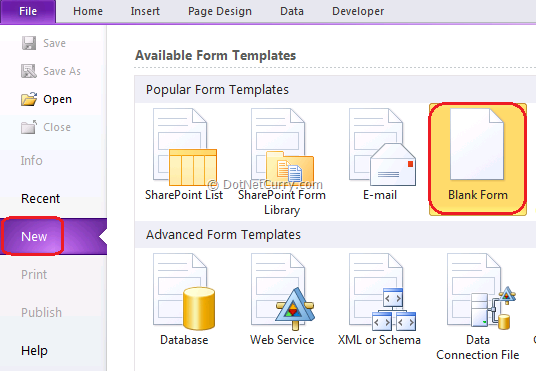Open a file using the Open folder icon
The width and height of the screenshot is (536, 371).
[29, 99]
